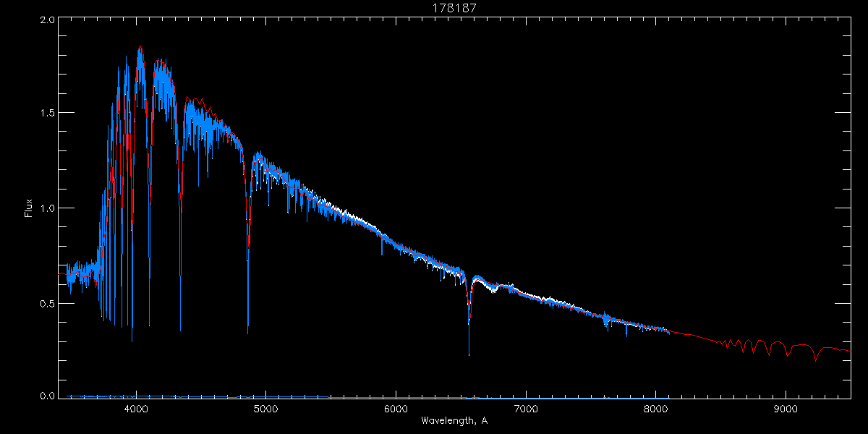Click the 4000 x-axis tick label

[x=136, y=409]
